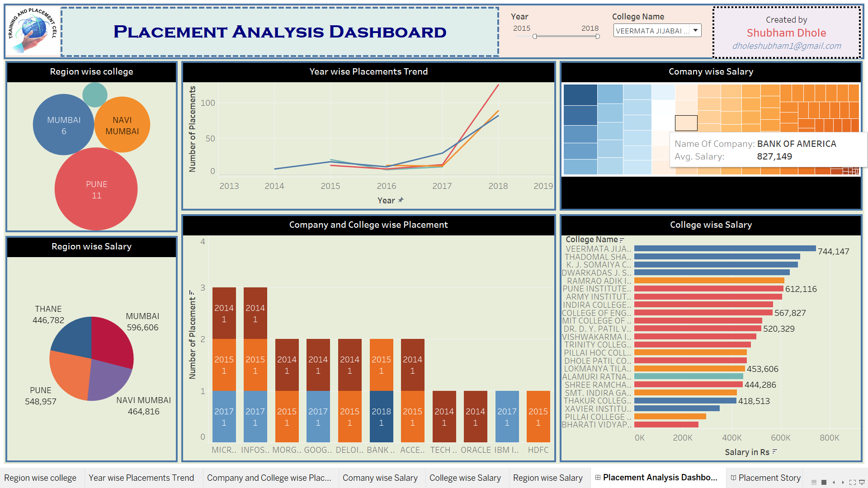
Task: Go to previous sheet with the left arrow icon
Action: (834, 483)
